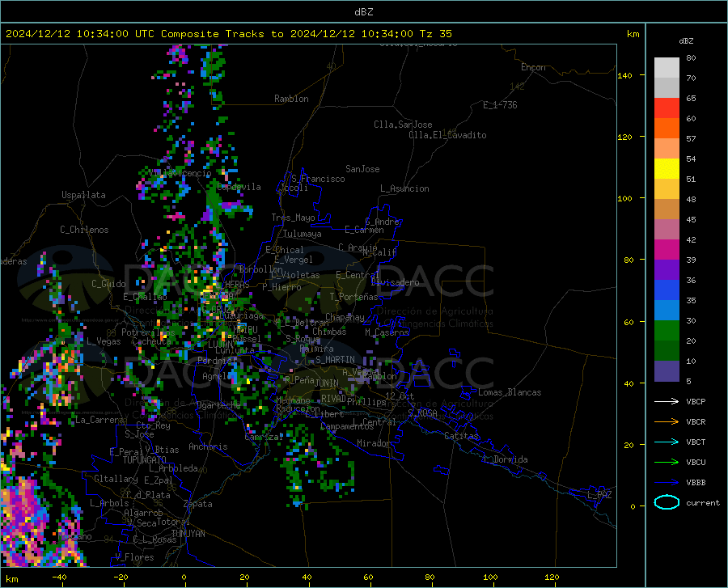
Task: Click the S_MARTIN map label
Action: tap(335, 360)
